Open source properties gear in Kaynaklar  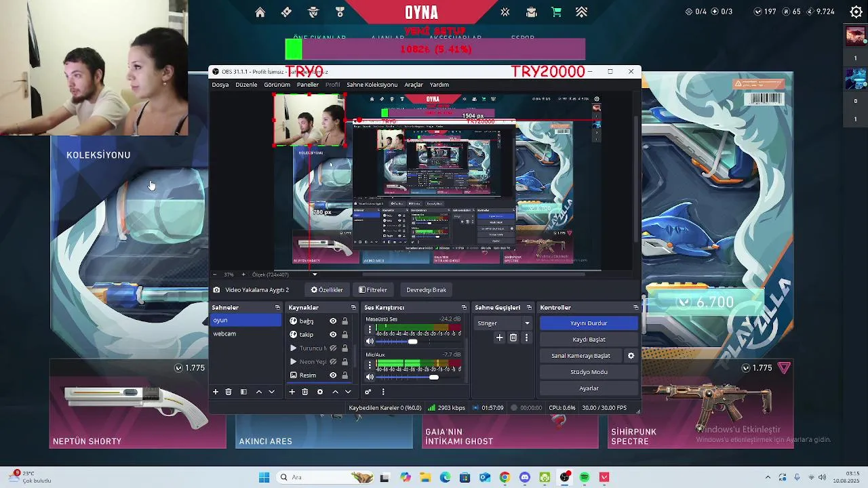point(320,392)
